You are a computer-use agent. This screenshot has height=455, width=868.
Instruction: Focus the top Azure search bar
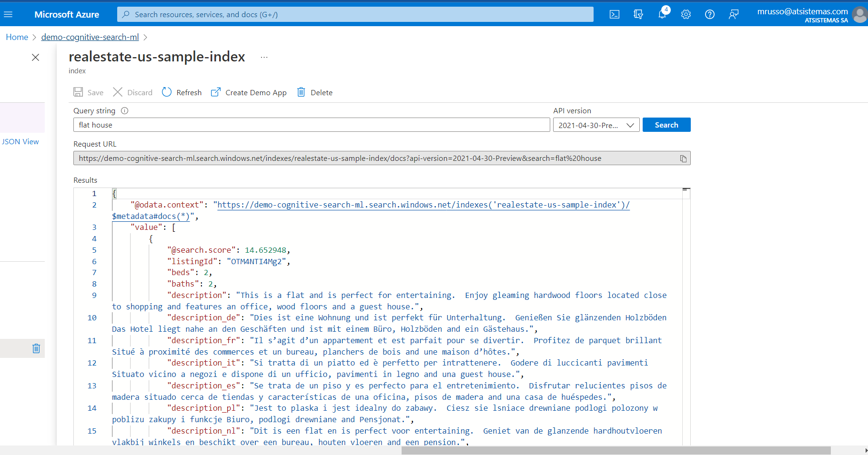coord(355,14)
